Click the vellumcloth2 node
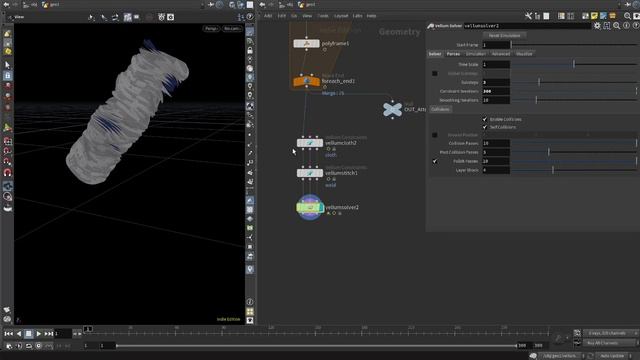Viewport: 640px width, 360px height. (x=310, y=143)
